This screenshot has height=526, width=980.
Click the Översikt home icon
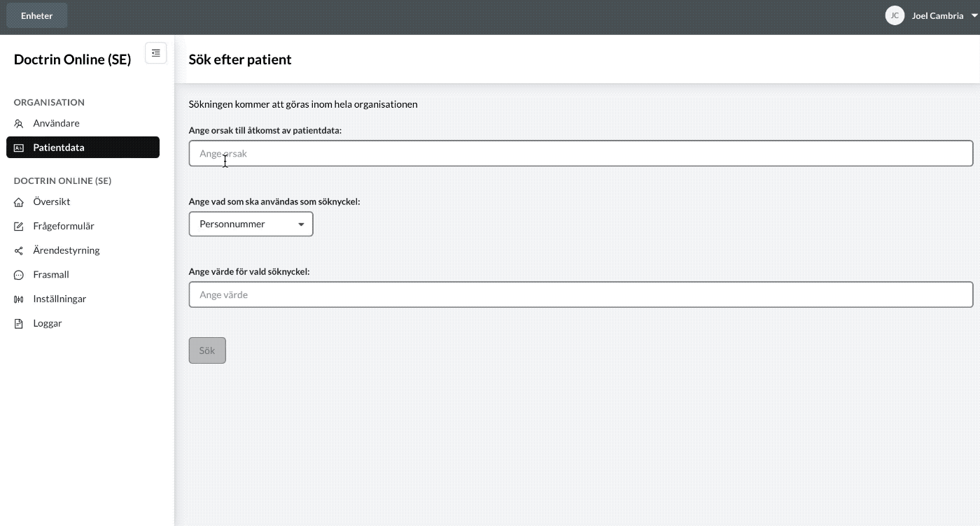coord(19,202)
